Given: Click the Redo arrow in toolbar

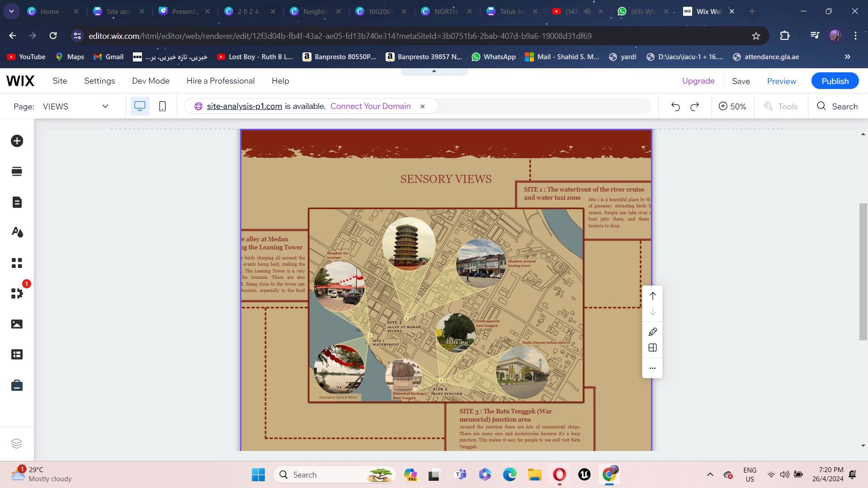Looking at the screenshot, I should point(695,107).
